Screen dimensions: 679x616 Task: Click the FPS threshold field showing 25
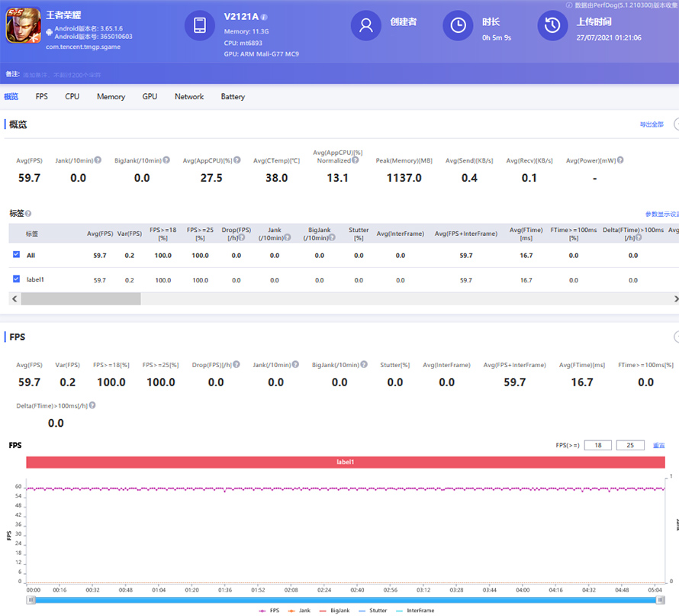(630, 445)
